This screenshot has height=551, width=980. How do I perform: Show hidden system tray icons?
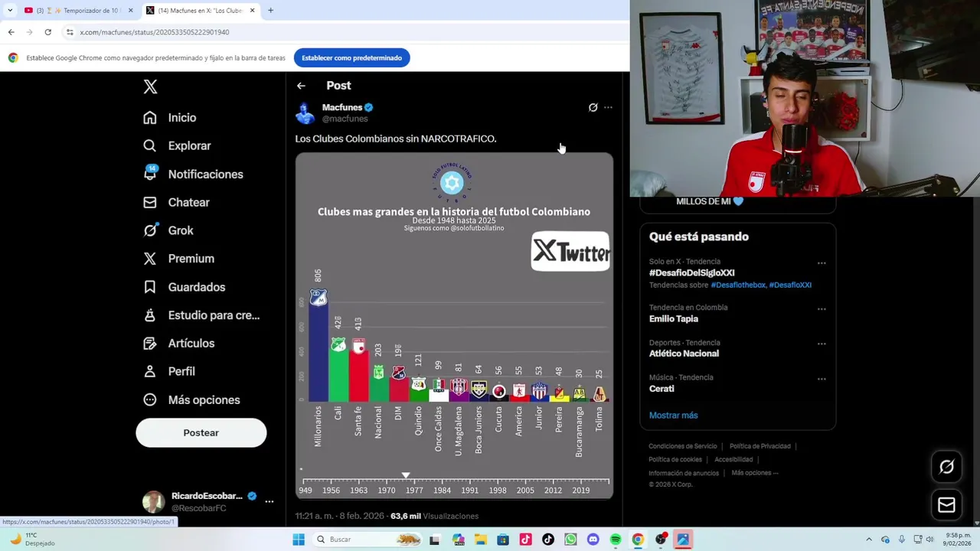pos(868,540)
